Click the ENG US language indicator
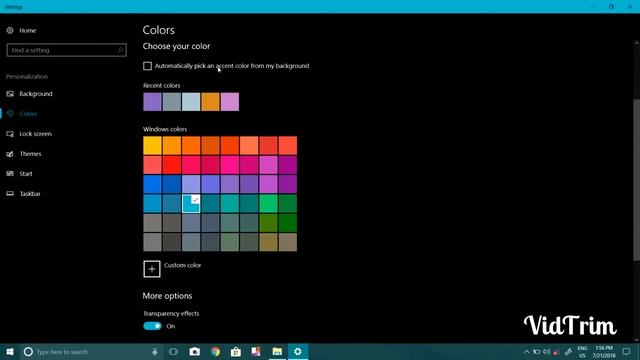The height and width of the screenshot is (360, 640). 582,352
